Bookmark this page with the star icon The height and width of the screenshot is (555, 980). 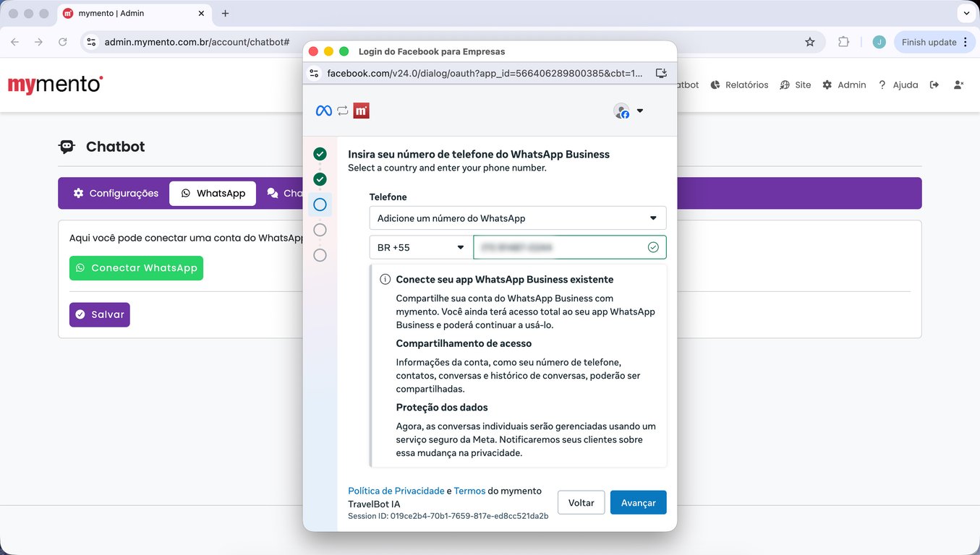[810, 42]
